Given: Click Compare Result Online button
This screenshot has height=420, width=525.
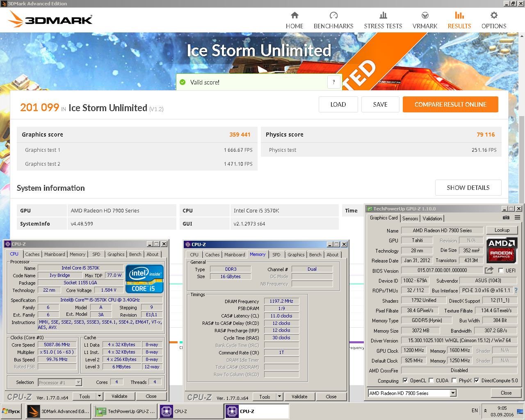Looking at the screenshot, I should [450, 105].
